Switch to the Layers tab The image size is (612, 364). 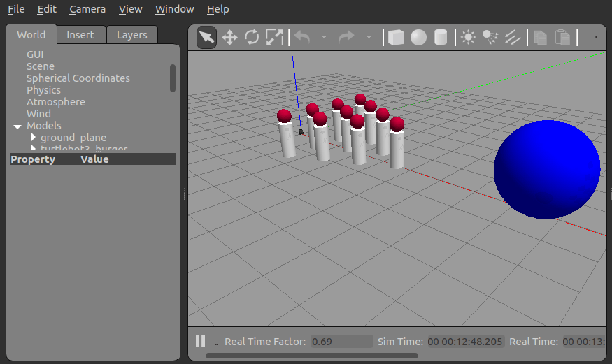pyautogui.click(x=132, y=35)
